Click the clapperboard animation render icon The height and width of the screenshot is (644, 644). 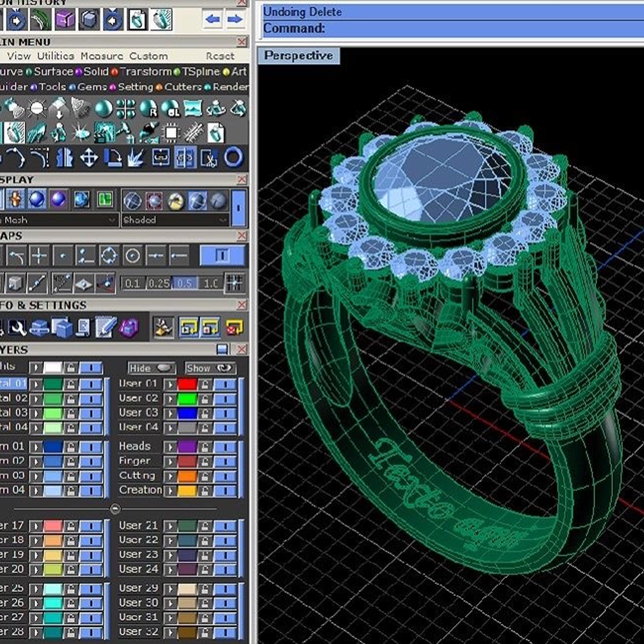104,133
